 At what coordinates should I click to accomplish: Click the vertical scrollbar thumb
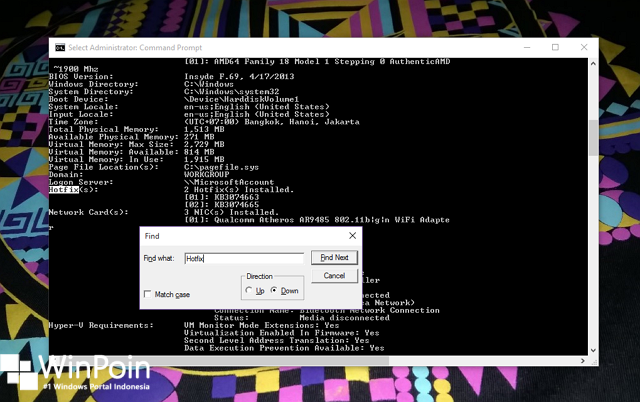(x=593, y=138)
